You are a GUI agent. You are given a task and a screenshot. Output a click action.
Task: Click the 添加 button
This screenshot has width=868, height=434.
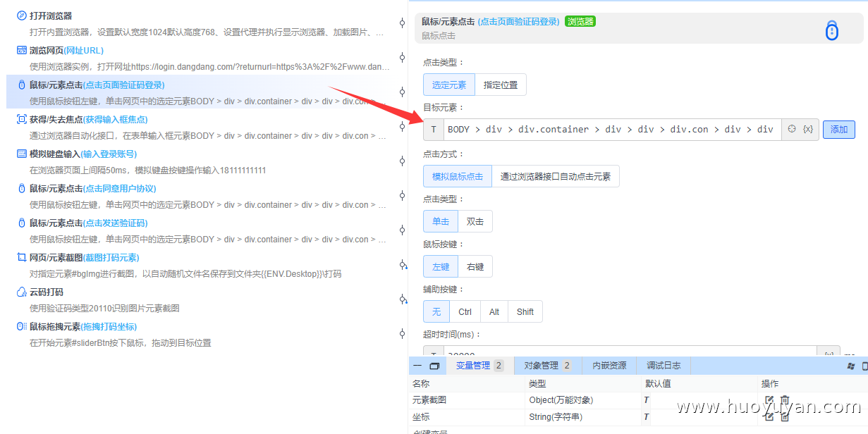[x=839, y=130]
